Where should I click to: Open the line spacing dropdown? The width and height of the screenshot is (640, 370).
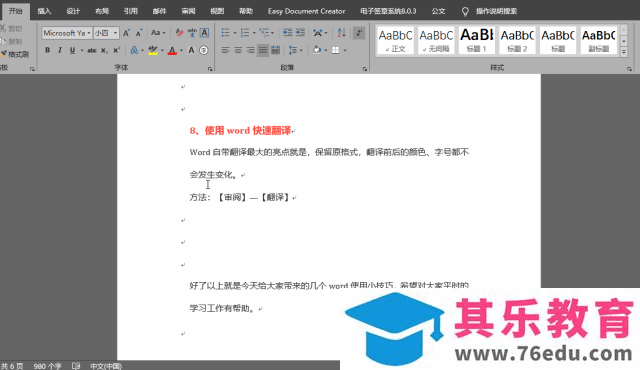pos(295,50)
